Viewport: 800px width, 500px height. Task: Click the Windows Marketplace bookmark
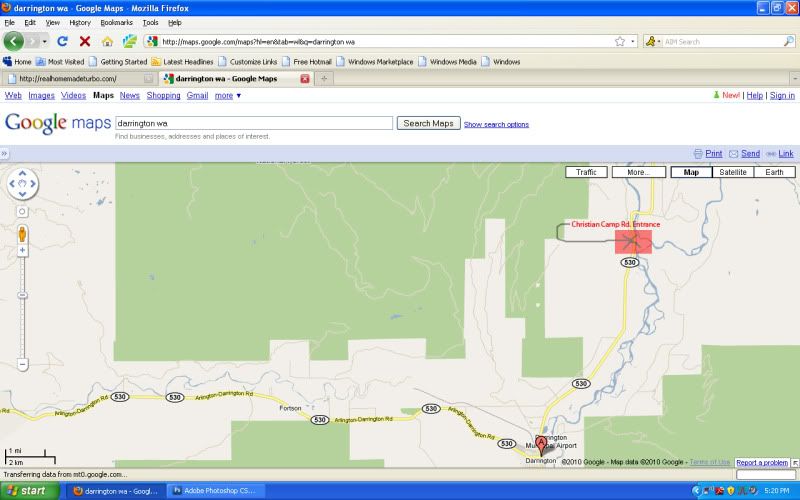coord(374,62)
